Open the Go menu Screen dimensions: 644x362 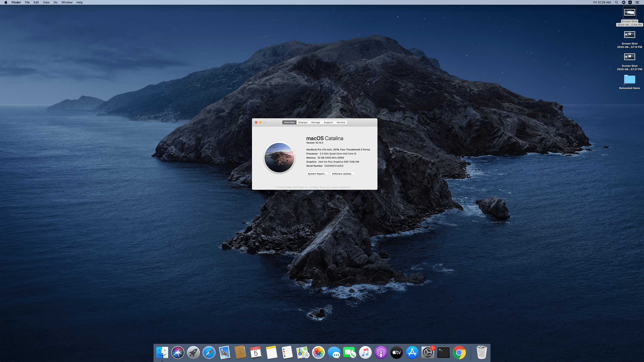(x=55, y=2)
